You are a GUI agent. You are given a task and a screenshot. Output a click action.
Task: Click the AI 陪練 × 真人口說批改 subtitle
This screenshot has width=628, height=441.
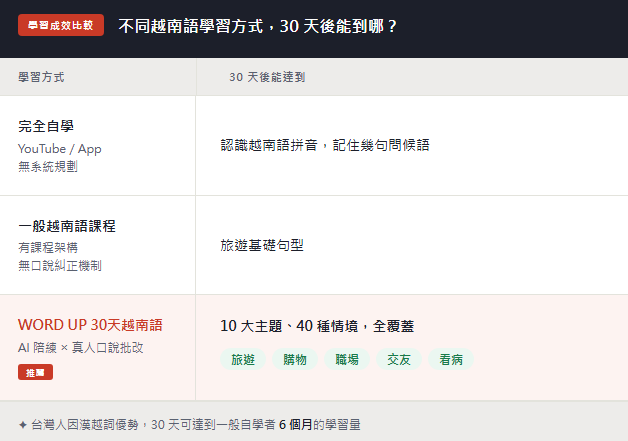click(81, 348)
